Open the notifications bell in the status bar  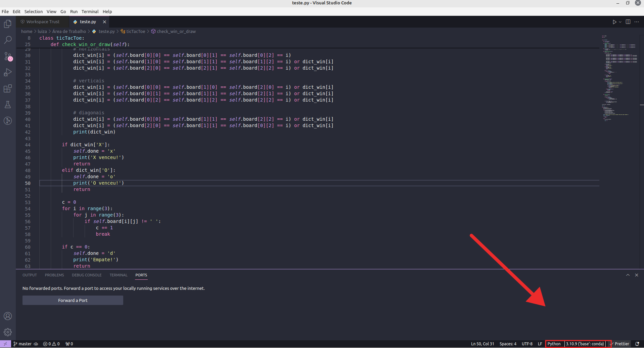[x=637, y=344]
